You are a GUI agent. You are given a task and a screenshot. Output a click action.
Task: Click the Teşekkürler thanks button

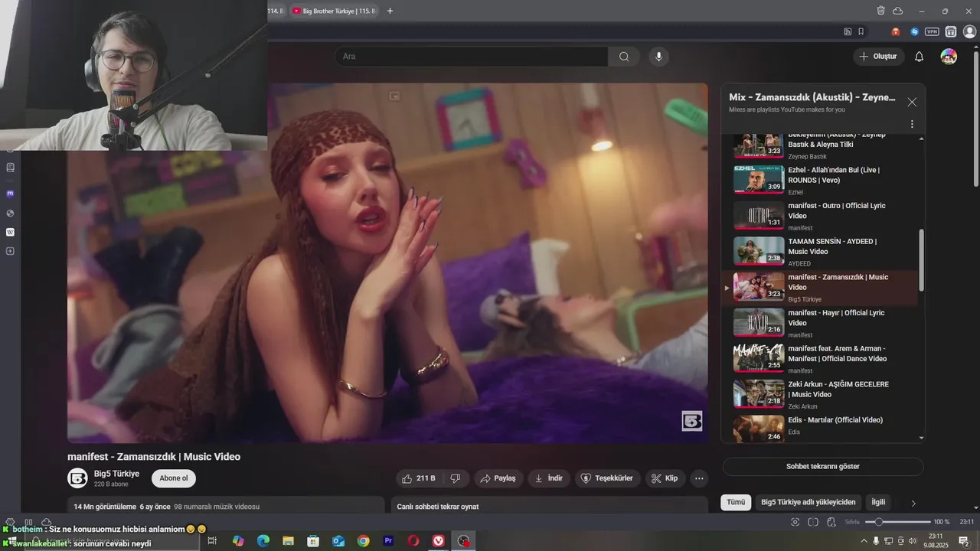(607, 478)
